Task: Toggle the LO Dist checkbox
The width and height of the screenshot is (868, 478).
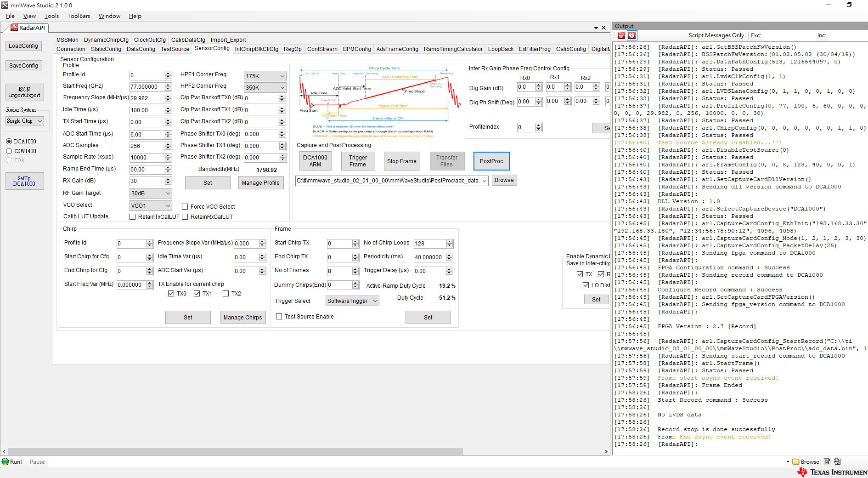Action: (586, 285)
